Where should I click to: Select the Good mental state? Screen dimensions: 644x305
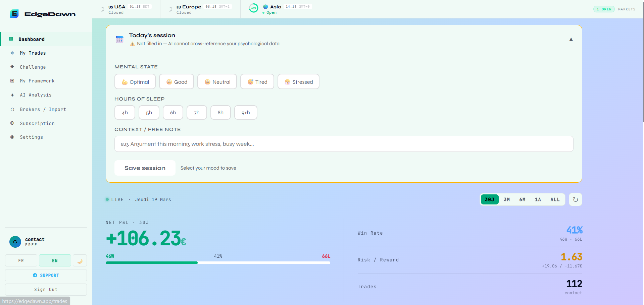click(177, 82)
